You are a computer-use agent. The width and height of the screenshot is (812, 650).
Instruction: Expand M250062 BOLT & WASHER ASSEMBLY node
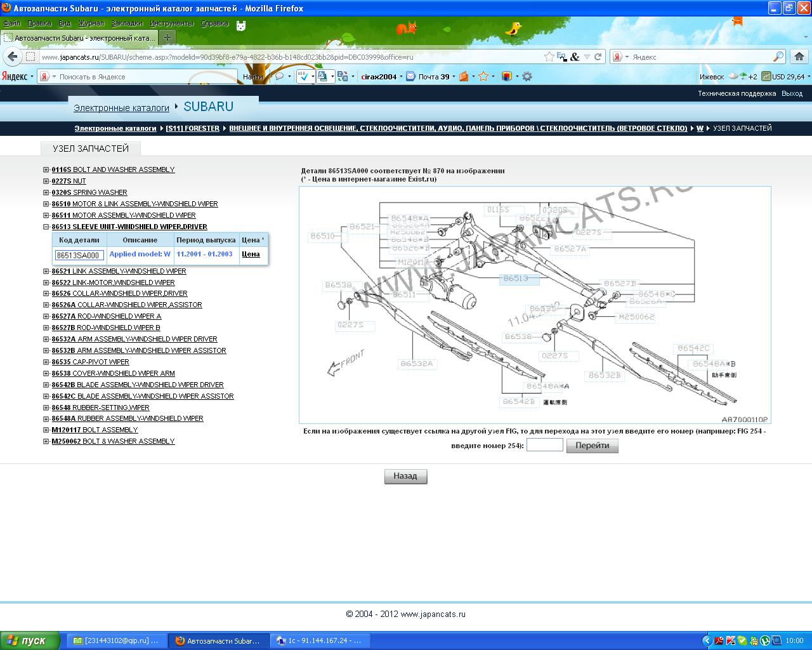tap(46, 441)
